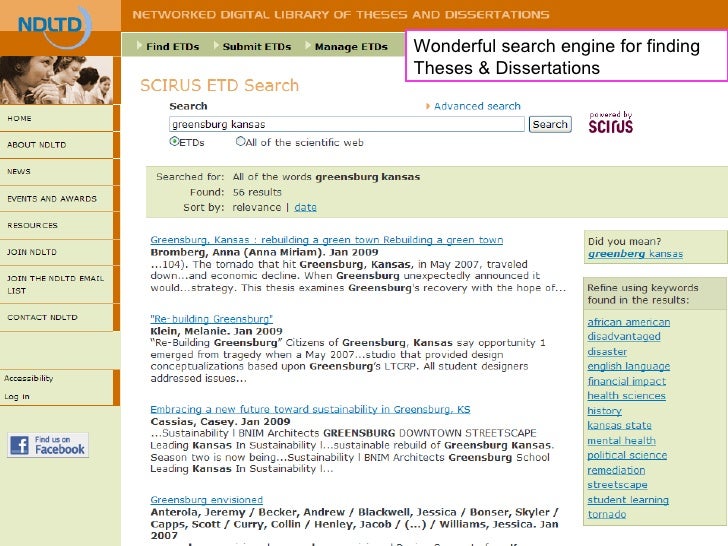Click the Scirus powered-by logo
Screen dimensions: 728x546
[x=611, y=123]
